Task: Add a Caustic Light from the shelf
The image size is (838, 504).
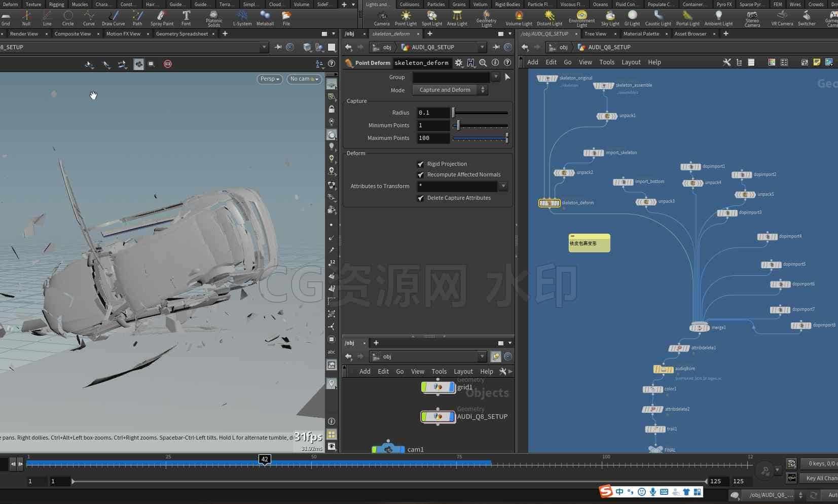Action: [x=658, y=18]
